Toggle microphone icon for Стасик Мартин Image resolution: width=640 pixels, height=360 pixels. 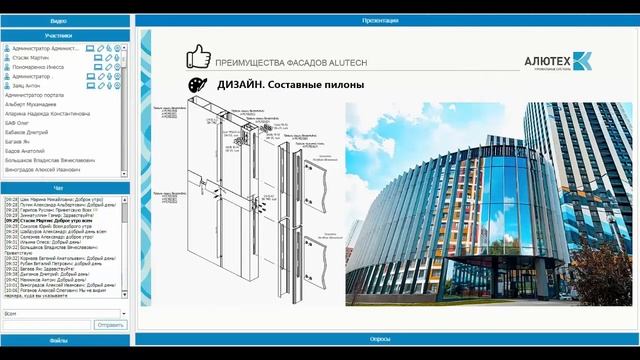[x=117, y=58]
